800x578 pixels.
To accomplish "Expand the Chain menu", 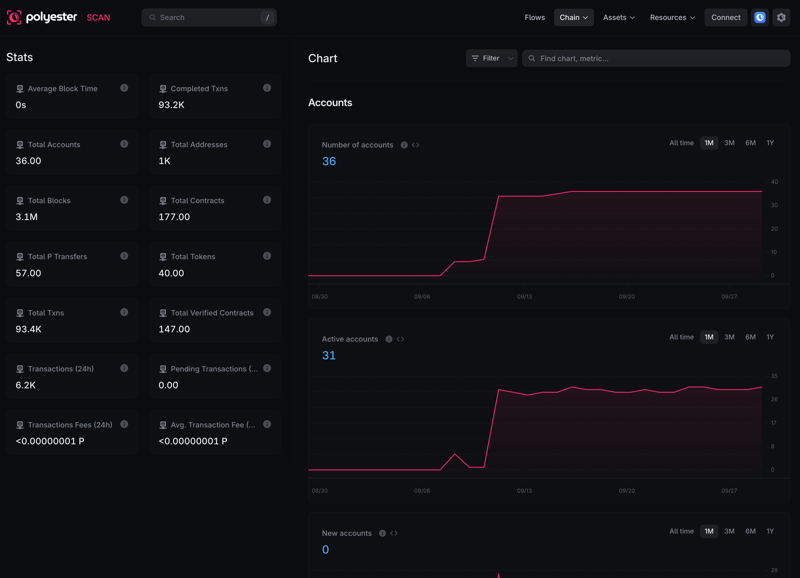I will pos(573,17).
